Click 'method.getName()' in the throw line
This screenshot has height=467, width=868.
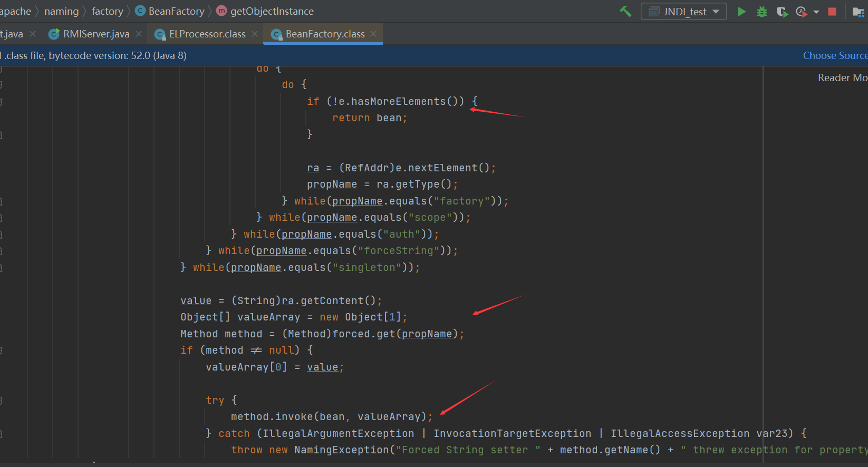tap(610, 450)
